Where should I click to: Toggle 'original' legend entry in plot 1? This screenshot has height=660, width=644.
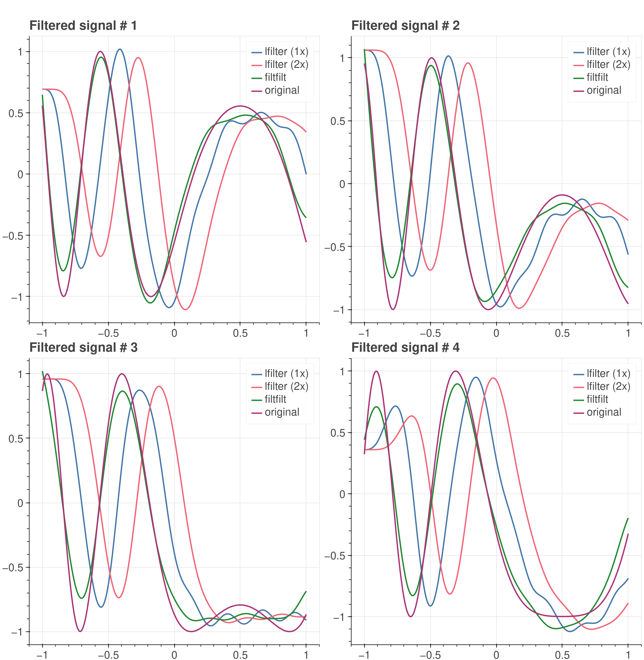(275, 91)
